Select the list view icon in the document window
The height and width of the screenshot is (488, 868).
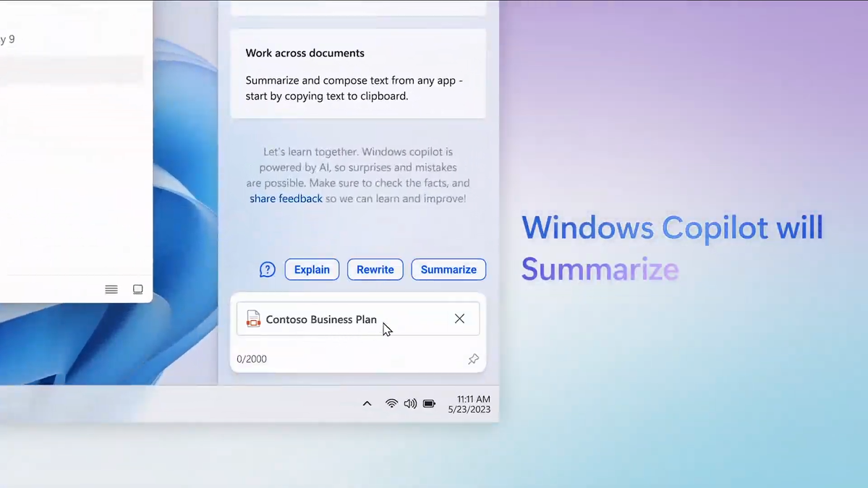pos(111,289)
